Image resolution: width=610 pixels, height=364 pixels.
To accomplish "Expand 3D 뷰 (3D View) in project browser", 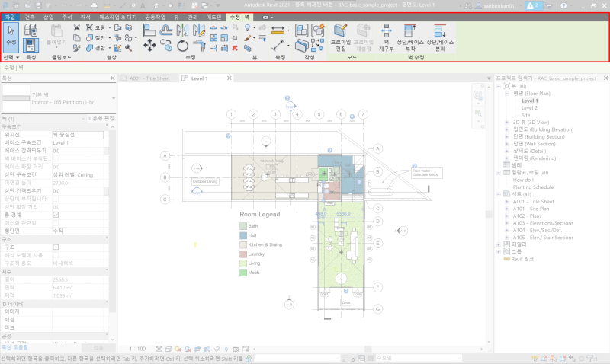I will (x=507, y=123).
